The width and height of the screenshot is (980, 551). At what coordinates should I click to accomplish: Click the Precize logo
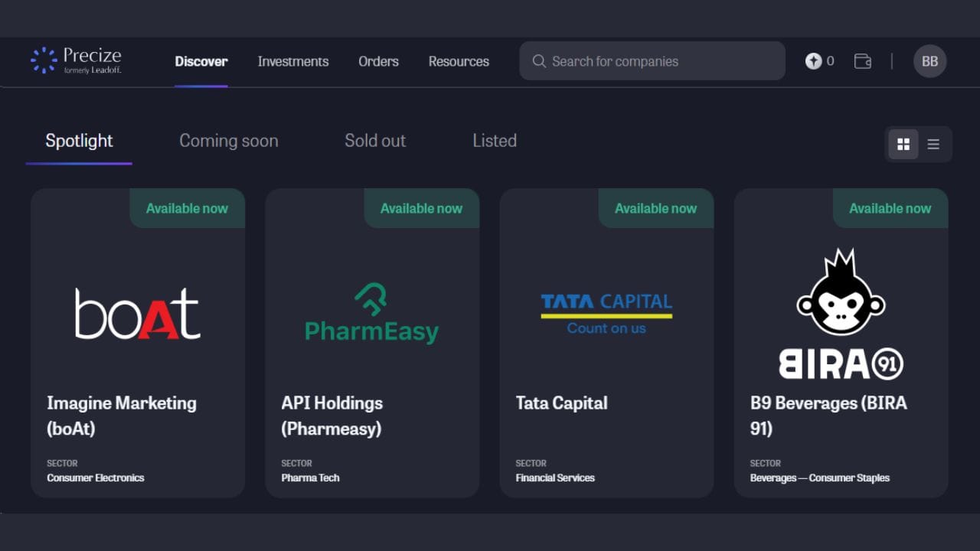76,61
